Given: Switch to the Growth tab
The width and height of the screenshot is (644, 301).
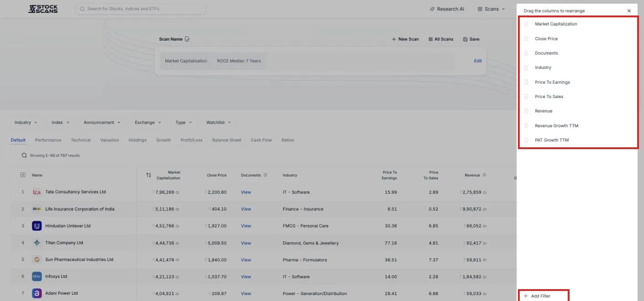Looking at the screenshot, I should pos(164,140).
